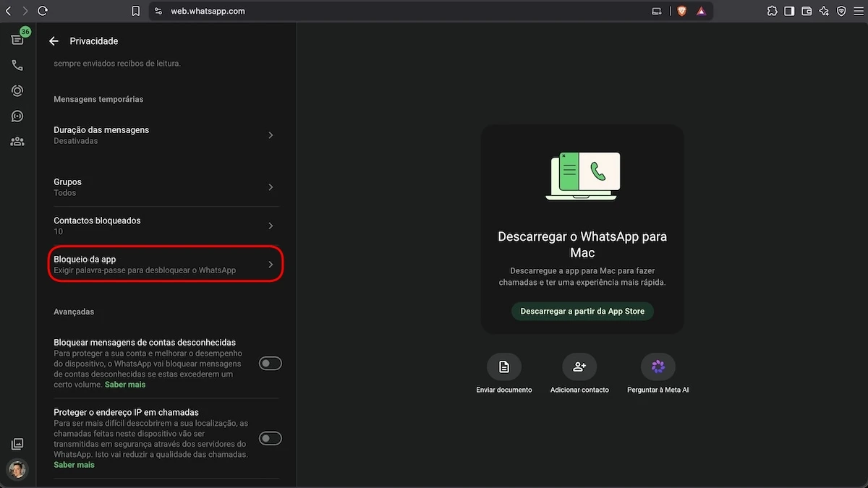Open Saber mais link under Proteger endereço IP
Screen dimensions: 868x488
click(74, 465)
